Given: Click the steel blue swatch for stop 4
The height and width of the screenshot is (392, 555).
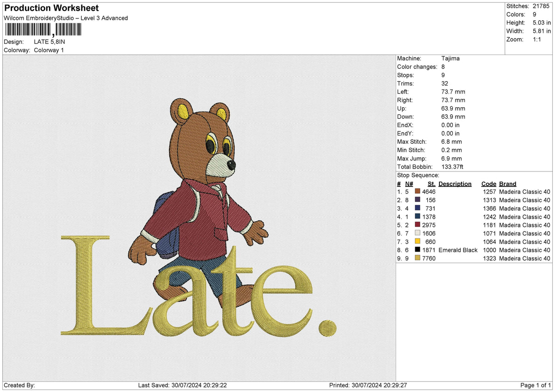Looking at the screenshot, I should coord(418,216).
